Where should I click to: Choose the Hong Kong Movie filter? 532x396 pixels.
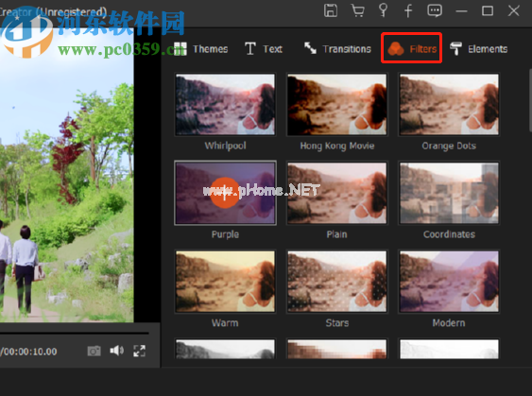pos(337,105)
